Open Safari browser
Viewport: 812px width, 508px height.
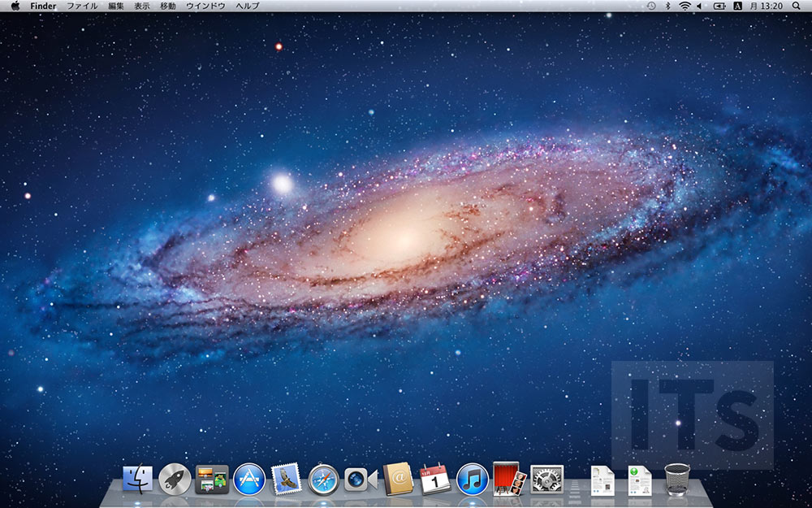point(323,480)
